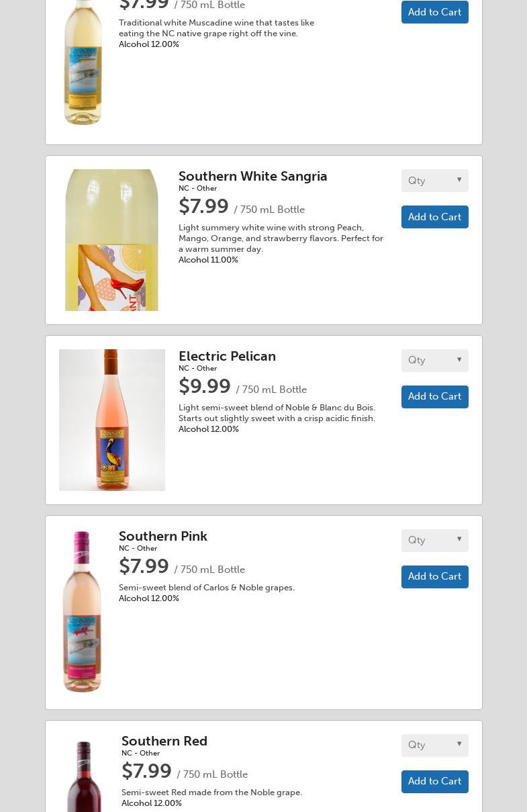
Task: Click the Southern Pink bottle image
Action: (x=82, y=611)
